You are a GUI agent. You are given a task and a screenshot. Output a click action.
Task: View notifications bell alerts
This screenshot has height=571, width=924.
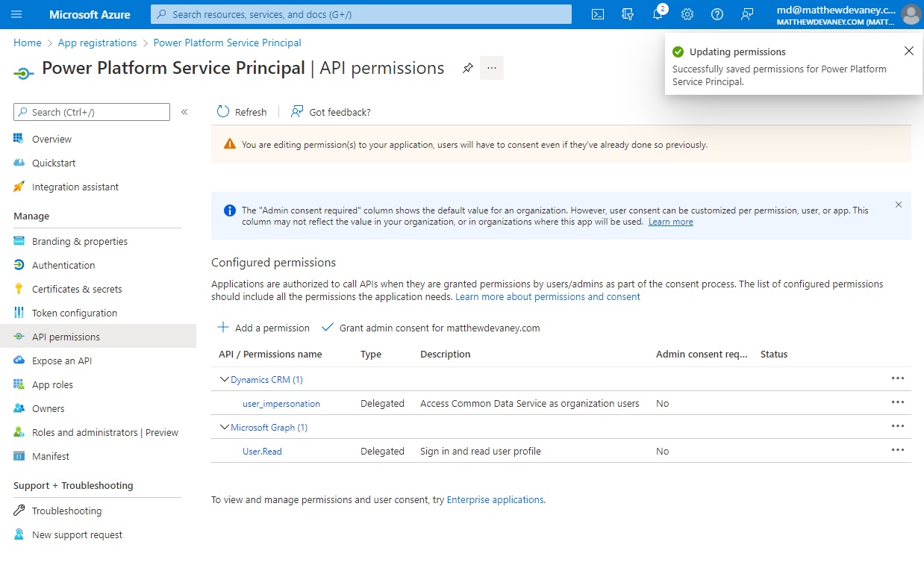tap(657, 13)
